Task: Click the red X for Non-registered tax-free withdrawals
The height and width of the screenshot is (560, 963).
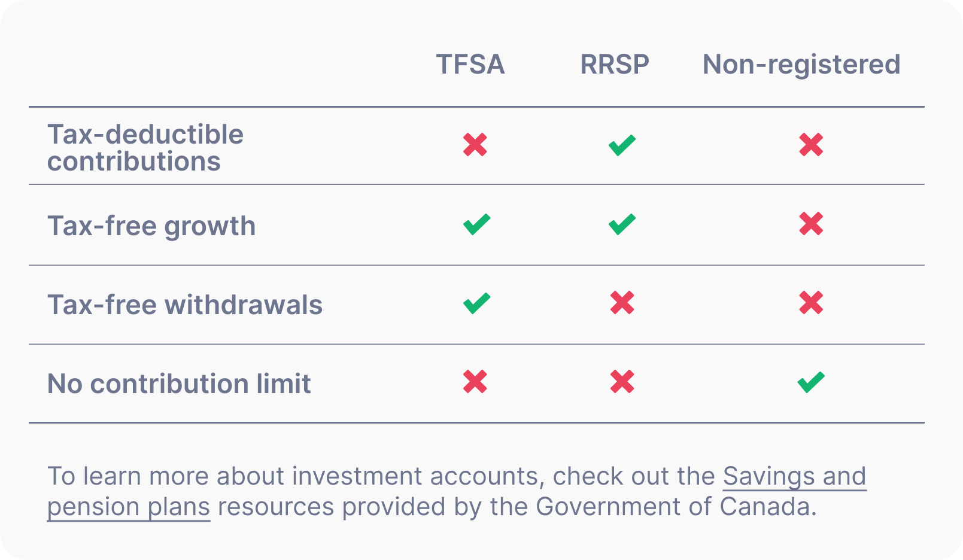Action: (x=811, y=303)
